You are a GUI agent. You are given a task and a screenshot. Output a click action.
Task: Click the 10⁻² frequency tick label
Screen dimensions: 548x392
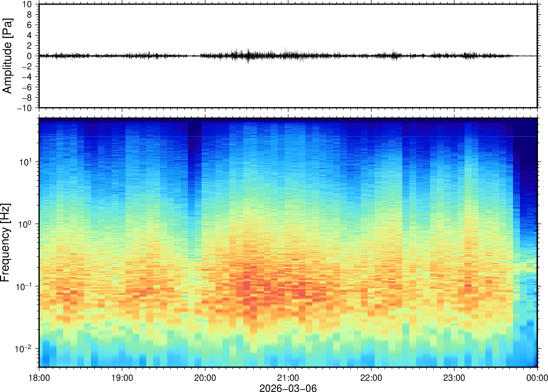(x=23, y=349)
